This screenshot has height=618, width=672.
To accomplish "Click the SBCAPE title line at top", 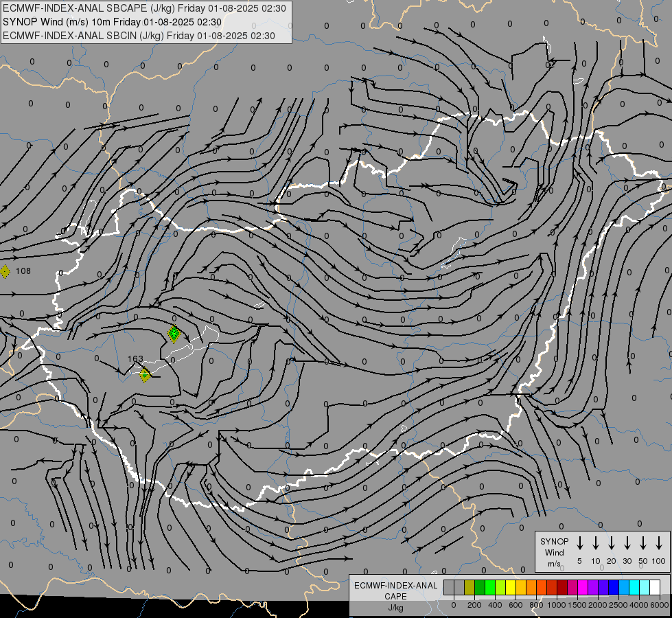I will [144, 8].
